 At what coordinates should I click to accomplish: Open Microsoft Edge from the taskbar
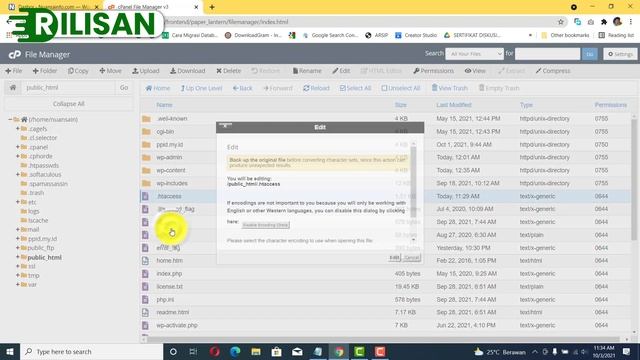235,351
